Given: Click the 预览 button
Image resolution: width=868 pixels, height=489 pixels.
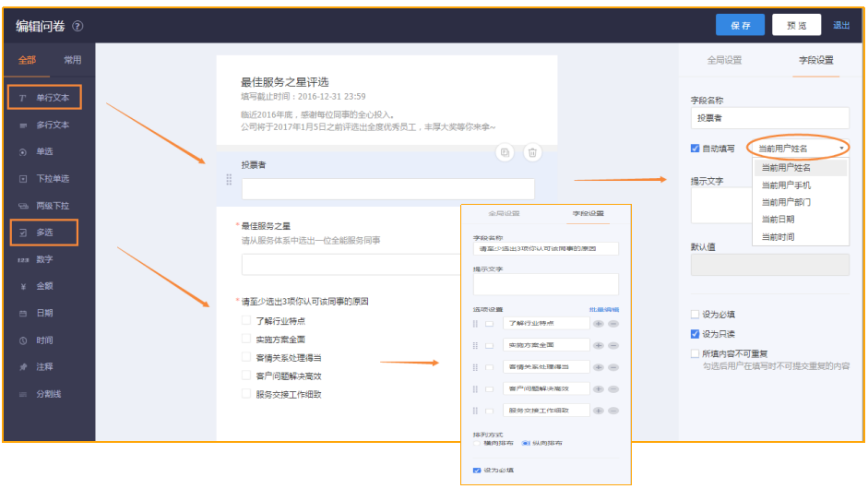Looking at the screenshot, I should tap(797, 25).
